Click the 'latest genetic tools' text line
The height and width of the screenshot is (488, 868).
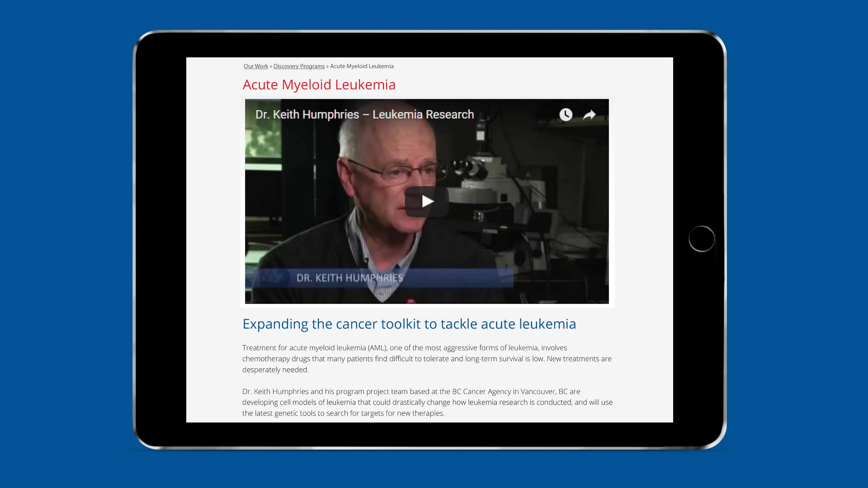344,413
